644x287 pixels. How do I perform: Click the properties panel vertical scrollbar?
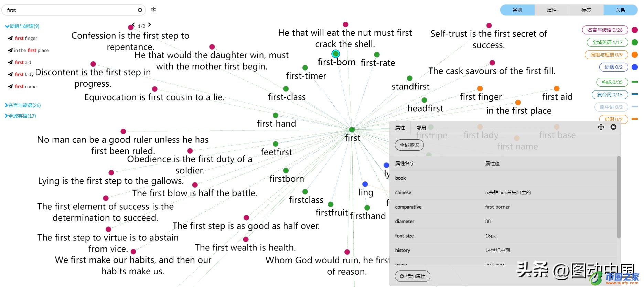619,197
